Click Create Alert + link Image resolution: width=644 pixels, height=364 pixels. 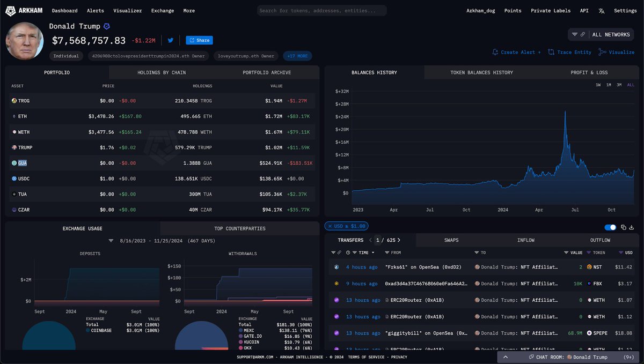(x=517, y=52)
